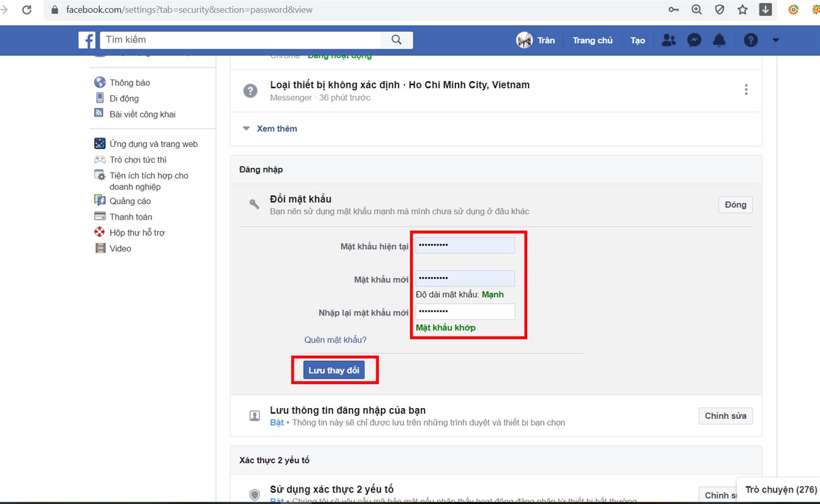This screenshot has width=820, height=504.
Task: Open the Quảng cáo settings tab
Action: click(130, 201)
